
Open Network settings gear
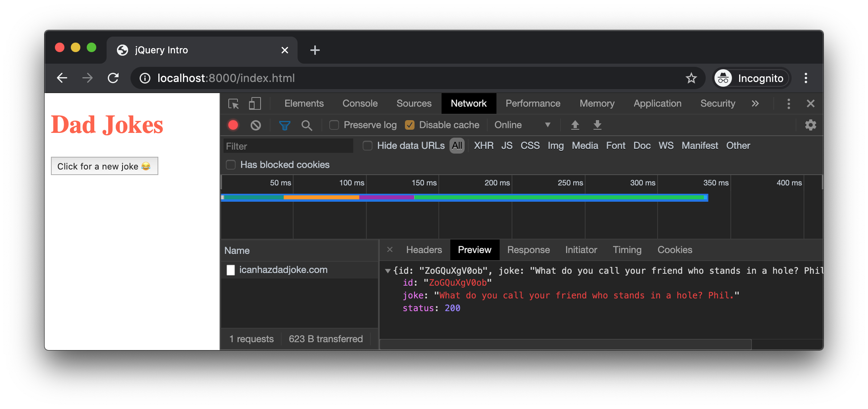tap(810, 125)
